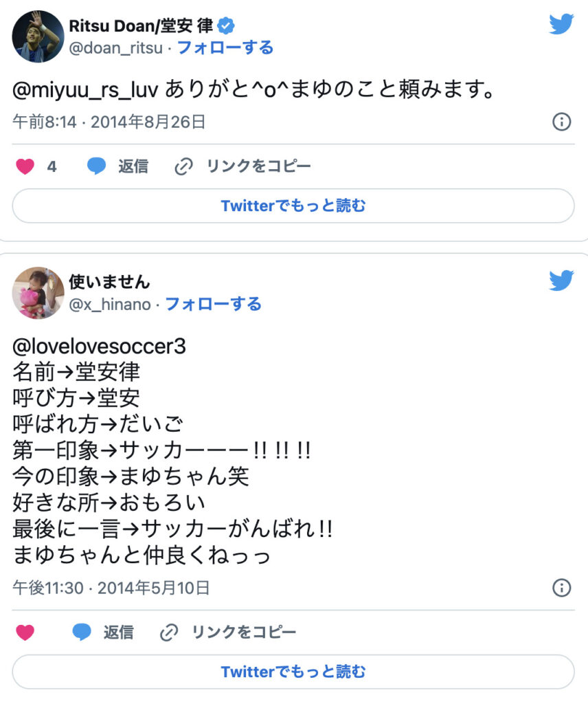The width and height of the screenshot is (588, 704).
Task: Click the chain link icon on the first tweet
Action: pos(183,166)
